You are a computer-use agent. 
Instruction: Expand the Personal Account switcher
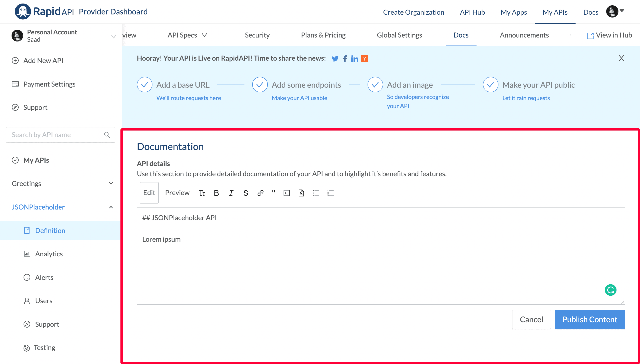pos(113,36)
